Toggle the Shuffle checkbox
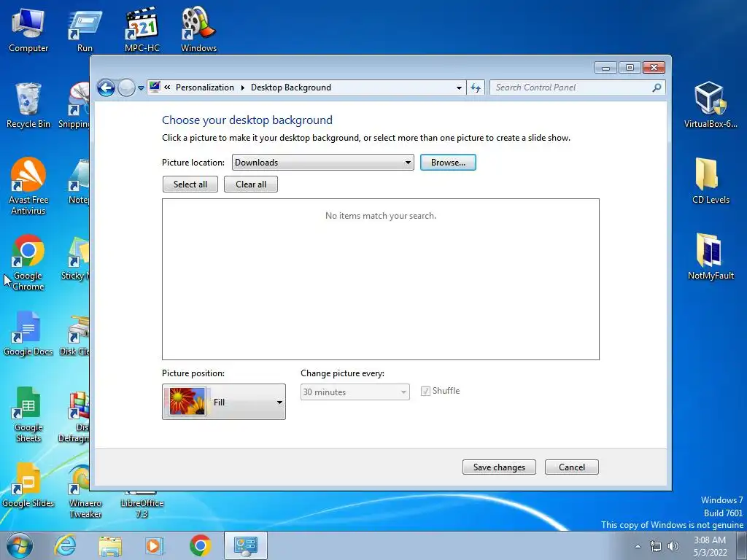This screenshot has width=747, height=560. click(425, 392)
